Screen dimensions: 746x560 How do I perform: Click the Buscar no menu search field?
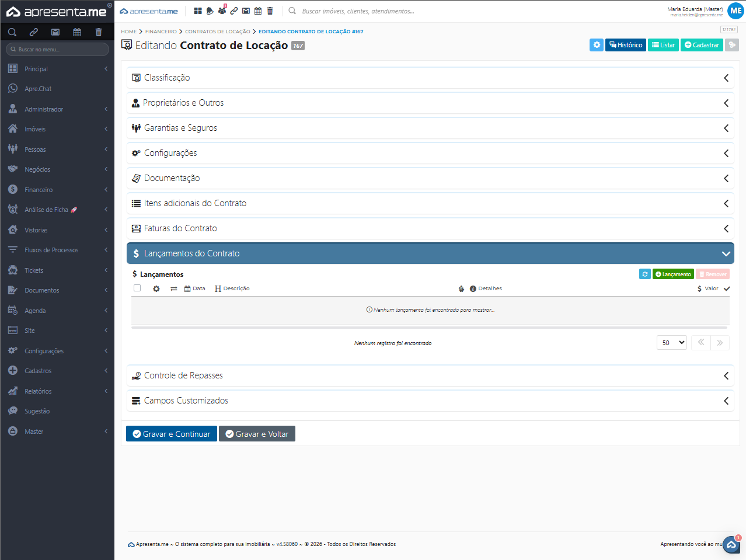point(58,50)
